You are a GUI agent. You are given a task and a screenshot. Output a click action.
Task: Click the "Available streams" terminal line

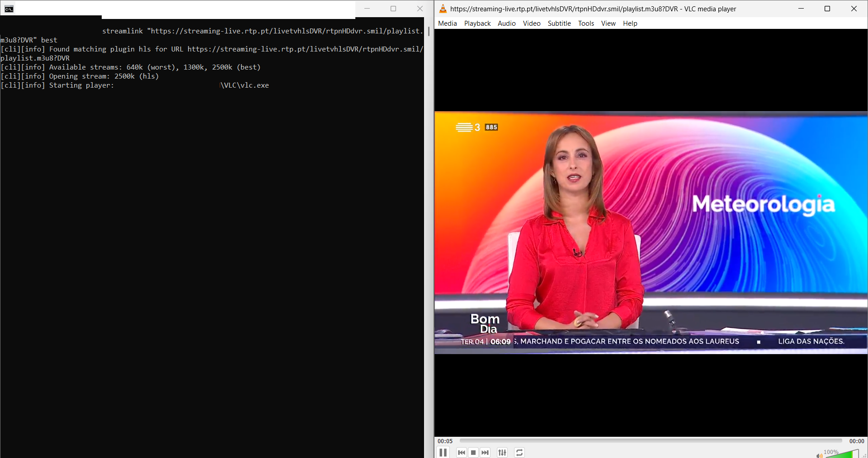[131, 67]
